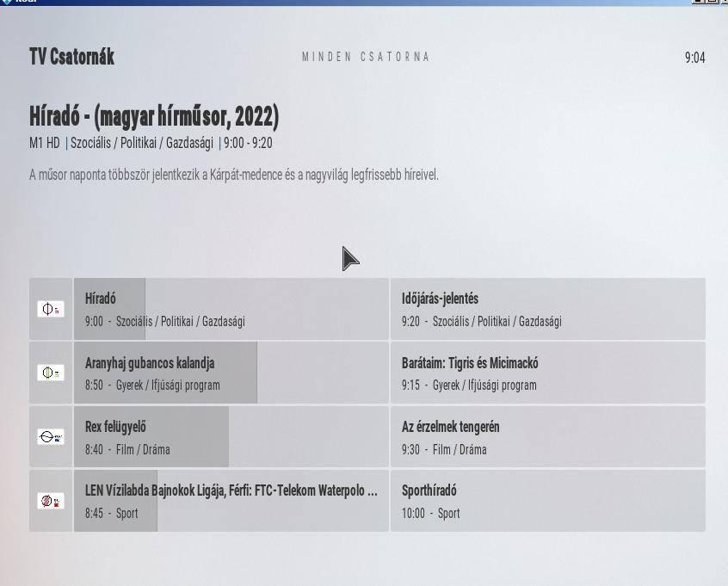Viewport: 728px width, 586px height.
Task: Click the 9:04 clock display
Action: [695, 58]
